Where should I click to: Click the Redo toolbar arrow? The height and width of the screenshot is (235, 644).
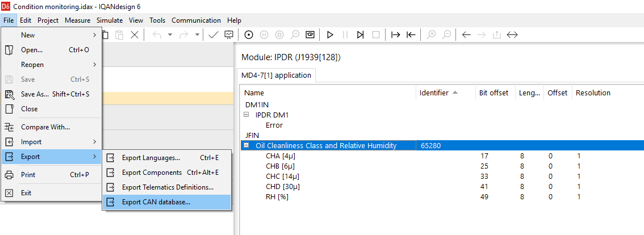185,35
